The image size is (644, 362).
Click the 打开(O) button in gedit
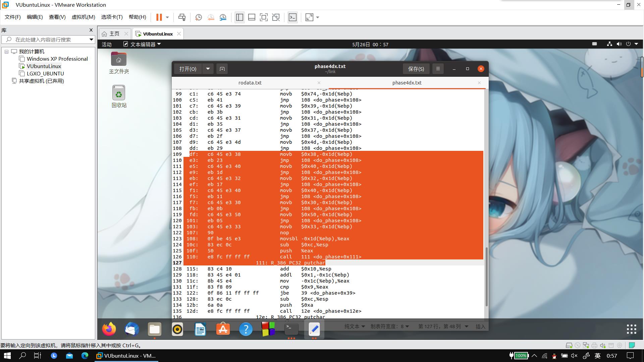click(188, 69)
